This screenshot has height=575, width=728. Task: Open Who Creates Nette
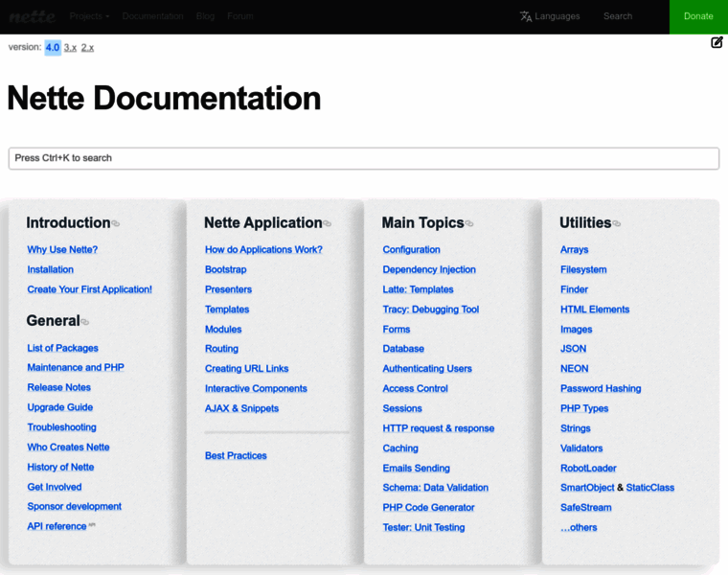pyautogui.click(x=68, y=448)
